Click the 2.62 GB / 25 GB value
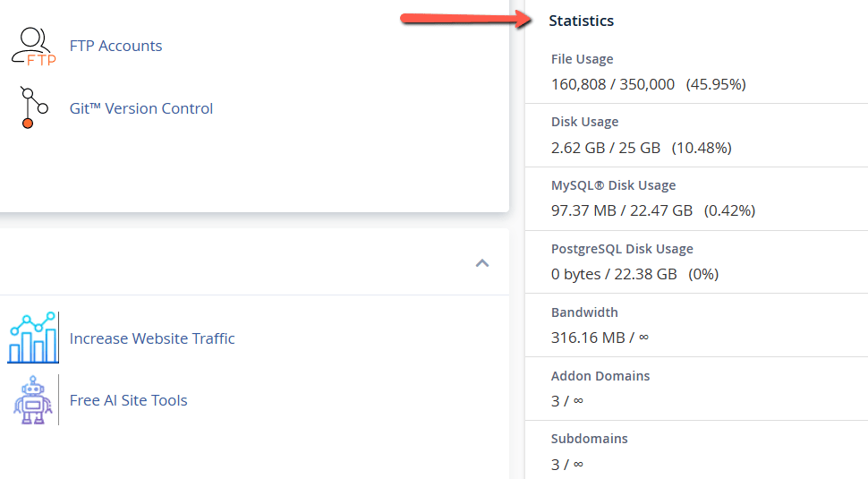 [606, 148]
